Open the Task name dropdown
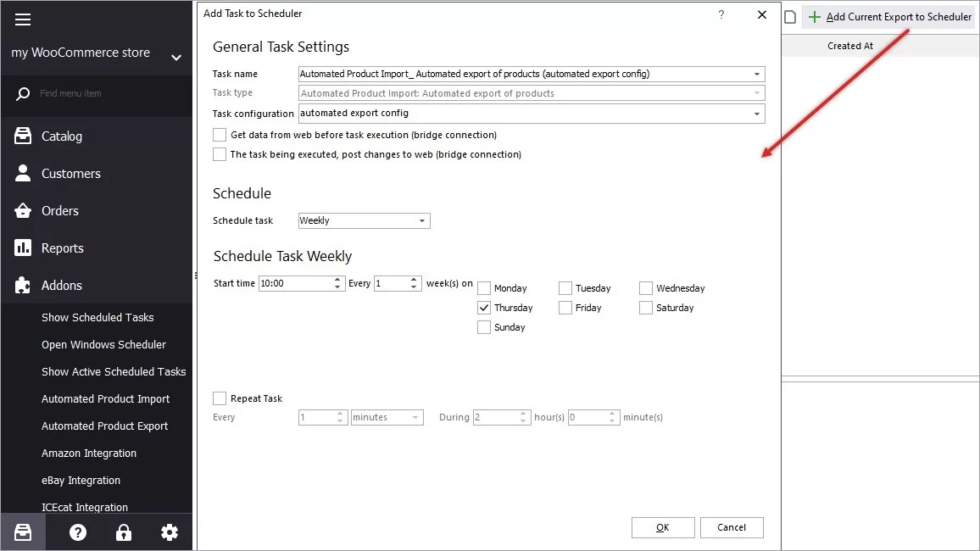 757,74
